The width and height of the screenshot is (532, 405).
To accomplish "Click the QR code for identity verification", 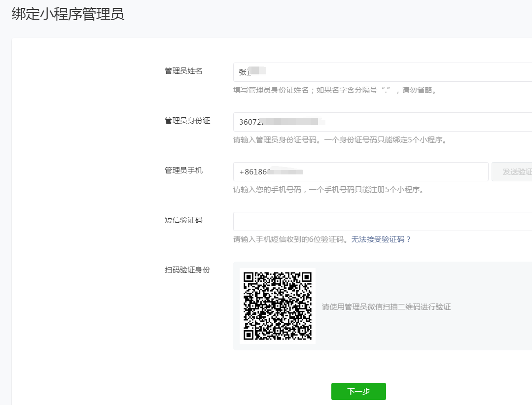I will [x=278, y=306].
